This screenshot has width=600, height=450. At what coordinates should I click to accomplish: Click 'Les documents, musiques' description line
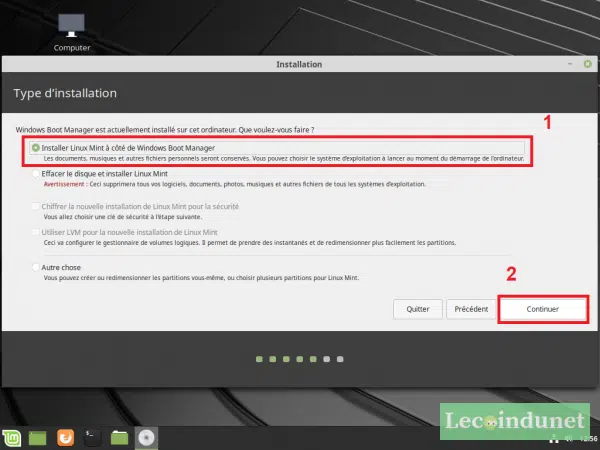(284, 158)
